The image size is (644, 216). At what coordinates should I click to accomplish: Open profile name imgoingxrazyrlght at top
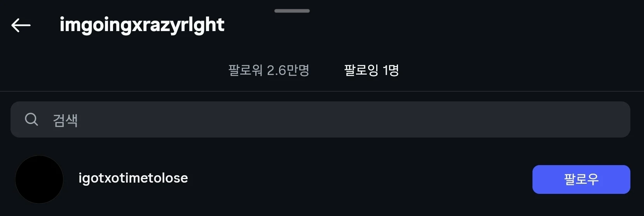[142, 25]
